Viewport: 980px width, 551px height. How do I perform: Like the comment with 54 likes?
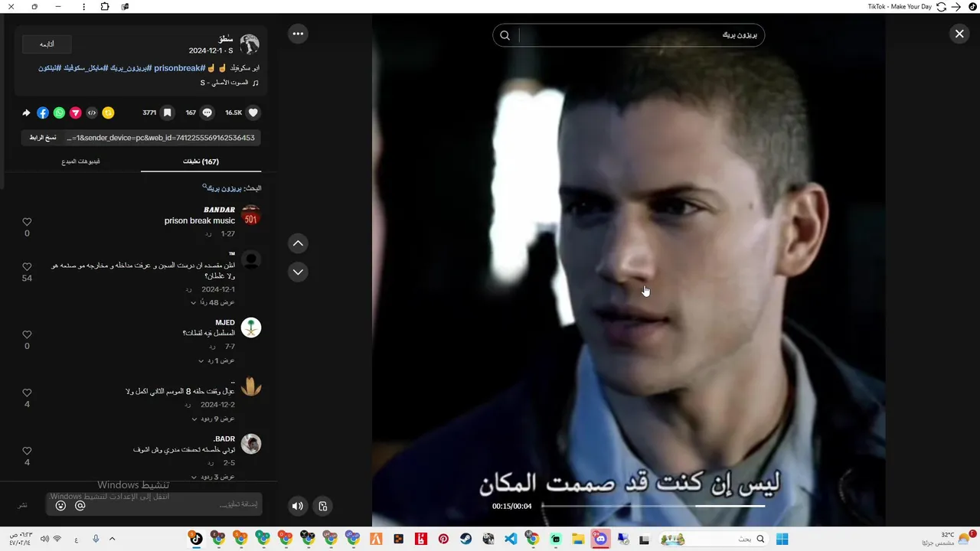(x=27, y=267)
